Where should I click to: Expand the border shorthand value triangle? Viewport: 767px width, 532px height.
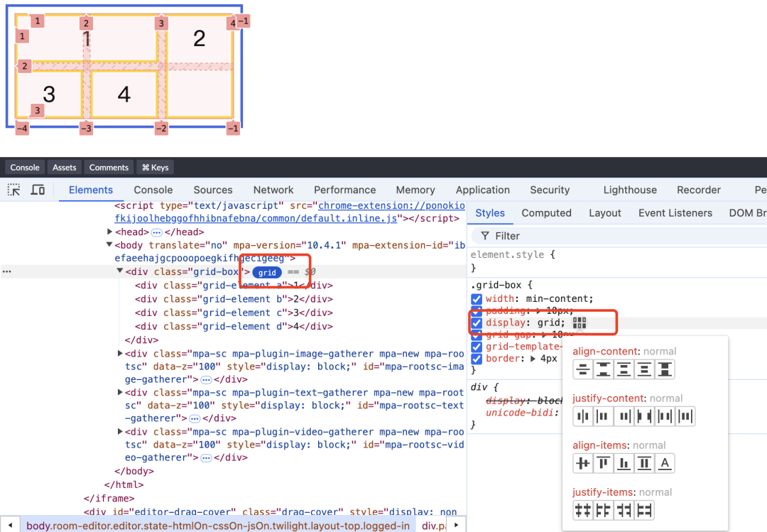coord(533,359)
